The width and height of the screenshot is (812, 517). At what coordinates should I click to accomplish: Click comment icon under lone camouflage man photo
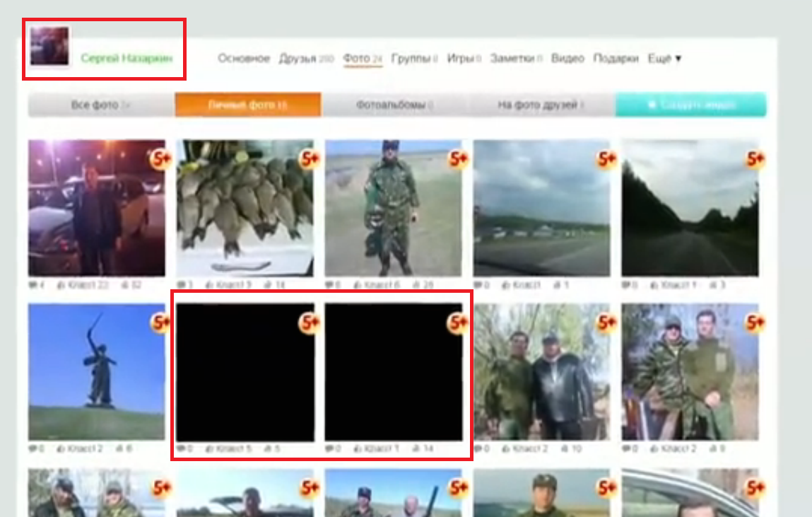click(x=330, y=285)
